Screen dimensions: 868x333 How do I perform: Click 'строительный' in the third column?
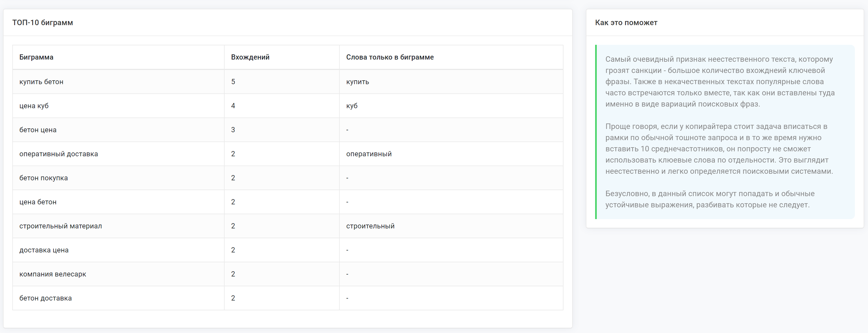(370, 226)
